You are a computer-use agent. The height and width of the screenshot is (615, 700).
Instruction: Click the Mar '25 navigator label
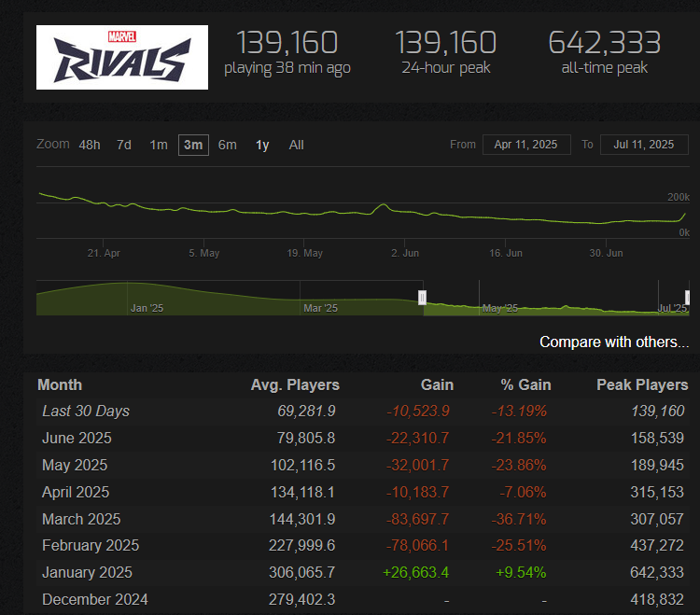pyautogui.click(x=320, y=308)
